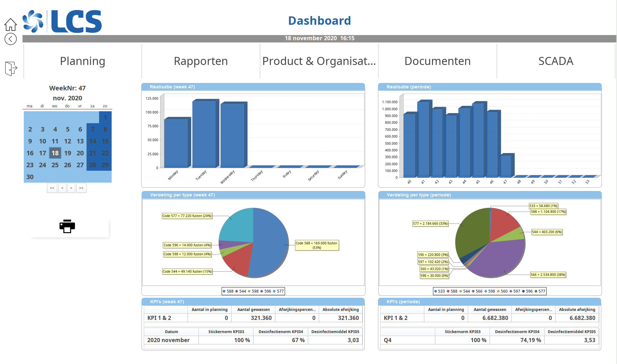Open the Documenten section

pyautogui.click(x=437, y=61)
